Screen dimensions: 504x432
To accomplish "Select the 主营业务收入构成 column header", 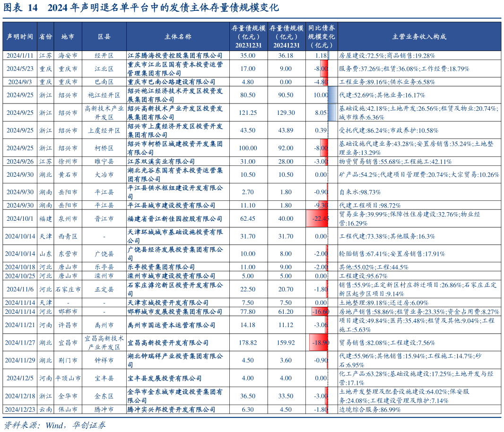I will pyautogui.click(x=419, y=36).
